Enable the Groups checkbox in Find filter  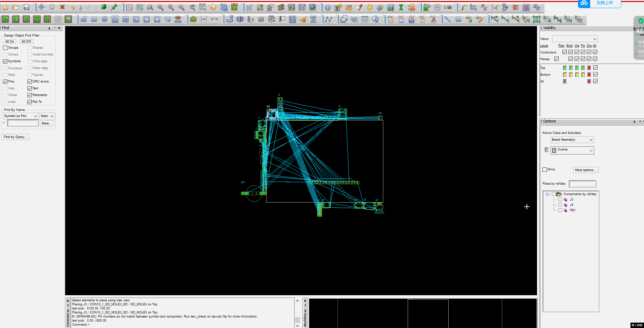[5, 48]
